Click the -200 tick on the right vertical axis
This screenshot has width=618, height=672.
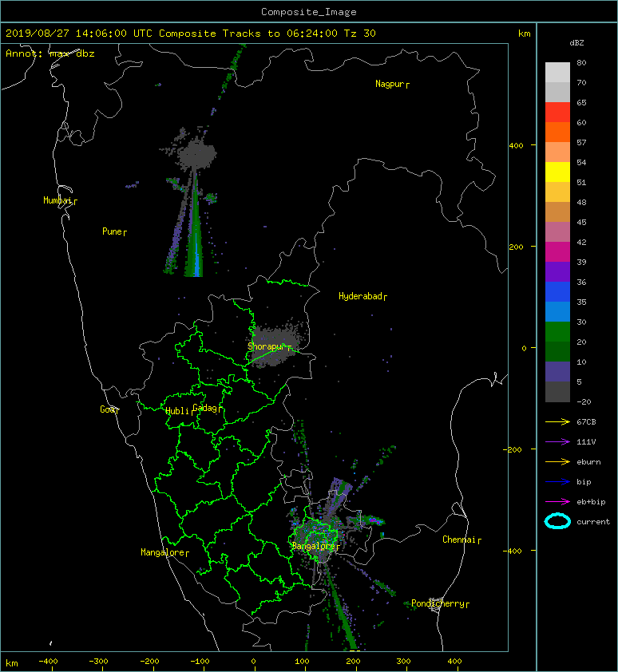(x=513, y=449)
